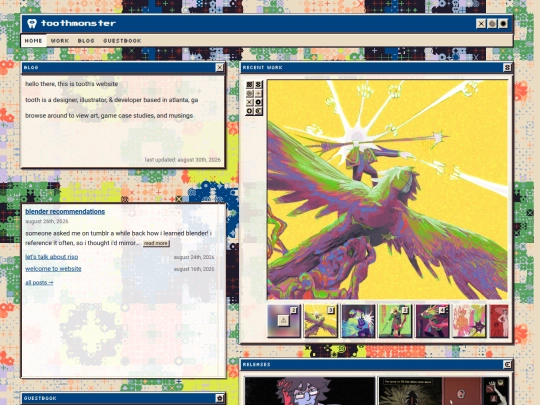The image size is (540, 405).
Task: Select the dark purple dragon thumbnail
Action: click(x=432, y=321)
